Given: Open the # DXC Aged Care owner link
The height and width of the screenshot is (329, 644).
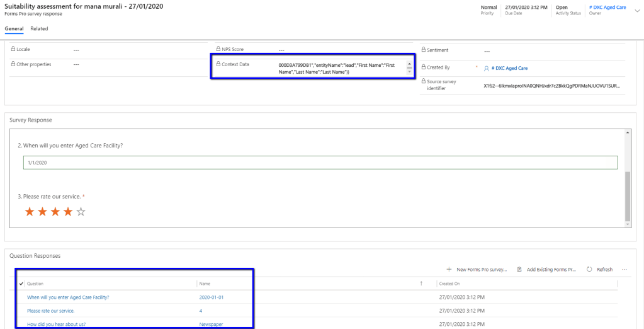Looking at the screenshot, I should [x=607, y=8].
